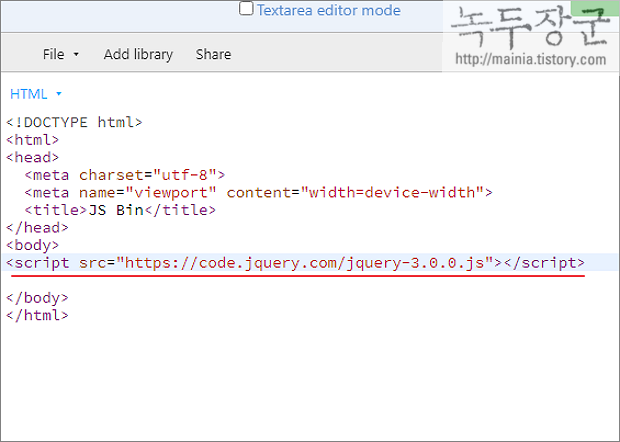620x442 pixels.
Task: Click the HTML panel label
Action: pos(28,94)
